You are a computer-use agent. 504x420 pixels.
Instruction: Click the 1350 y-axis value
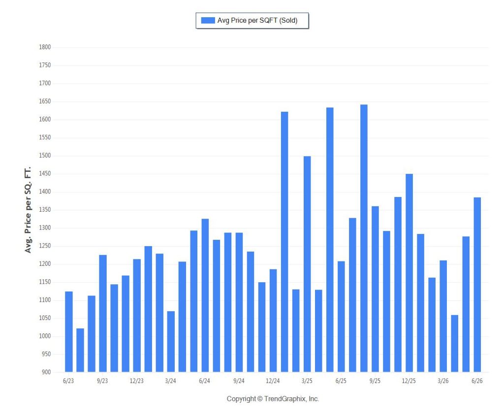(x=45, y=210)
